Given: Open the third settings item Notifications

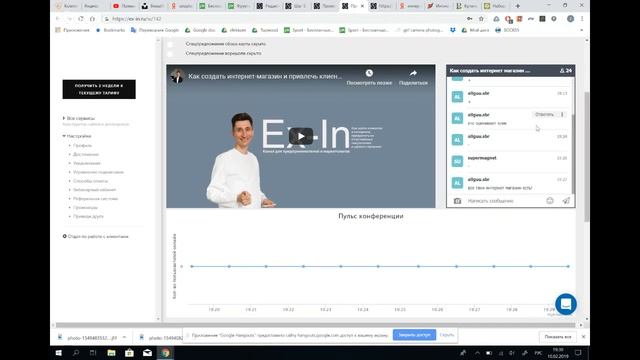Looking at the screenshot, I should click(x=87, y=163).
